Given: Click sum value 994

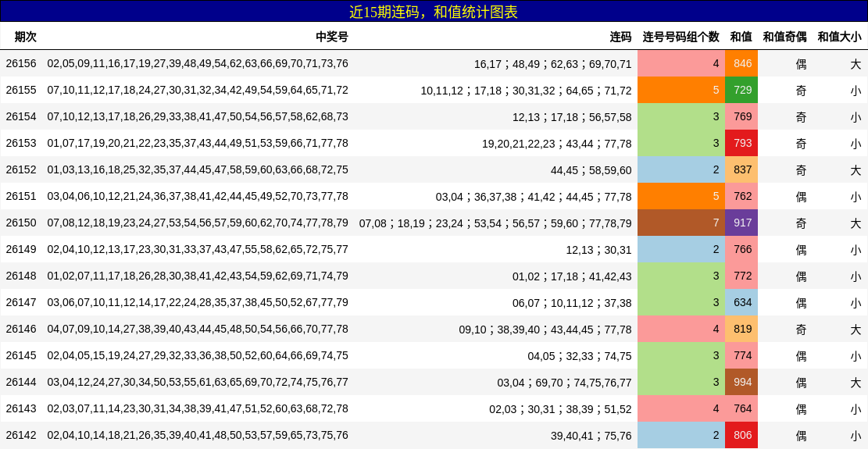Looking at the screenshot, I should [x=742, y=382].
